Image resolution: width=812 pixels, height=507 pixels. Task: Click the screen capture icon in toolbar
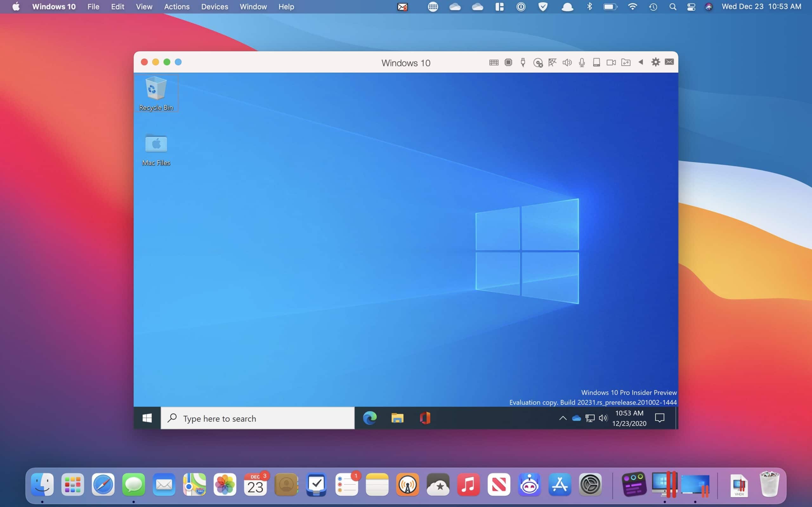[x=610, y=62]
